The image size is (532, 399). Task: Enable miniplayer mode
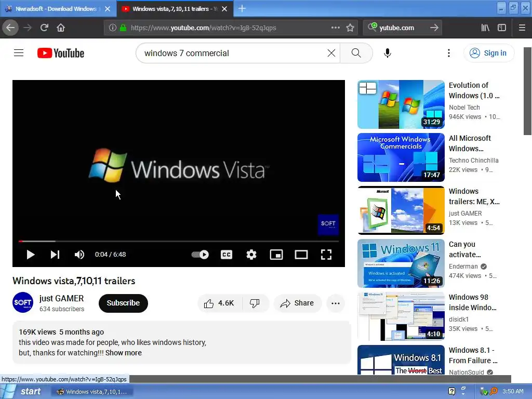click(x=276, y=255)
